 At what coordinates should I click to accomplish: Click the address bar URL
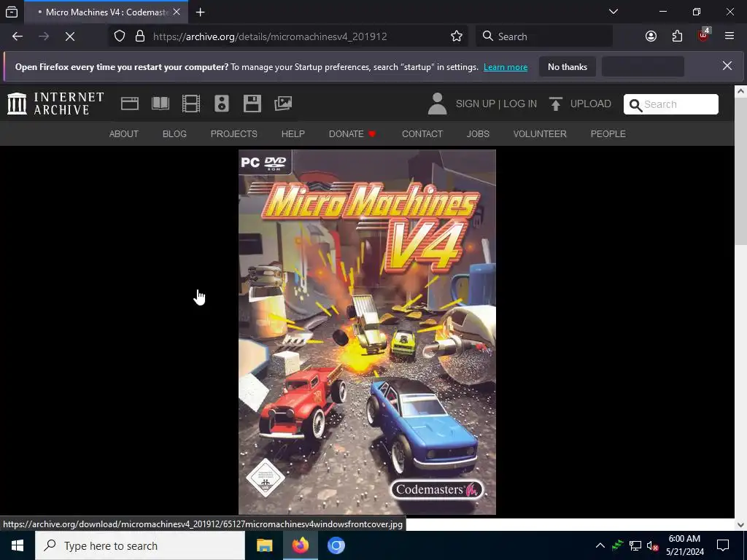coord(270,36)
